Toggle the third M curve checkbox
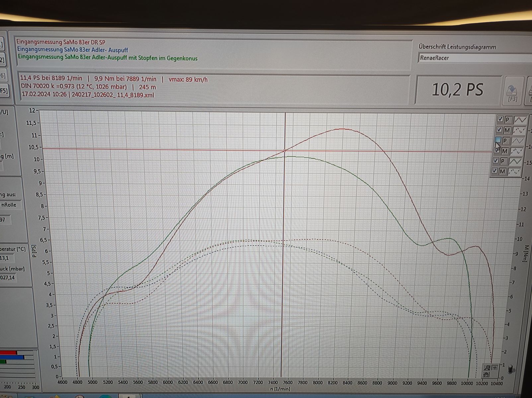 495,171
